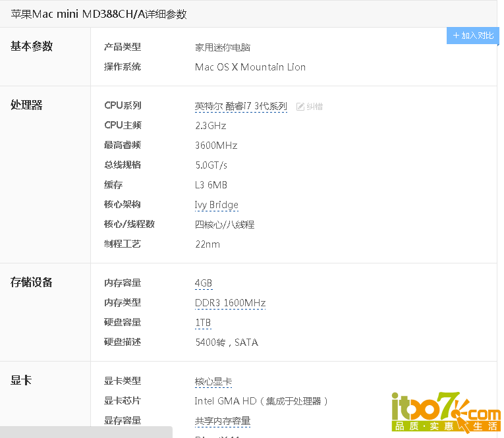
Task: Click the 存储设备 section heading
Action: point(32,282)
